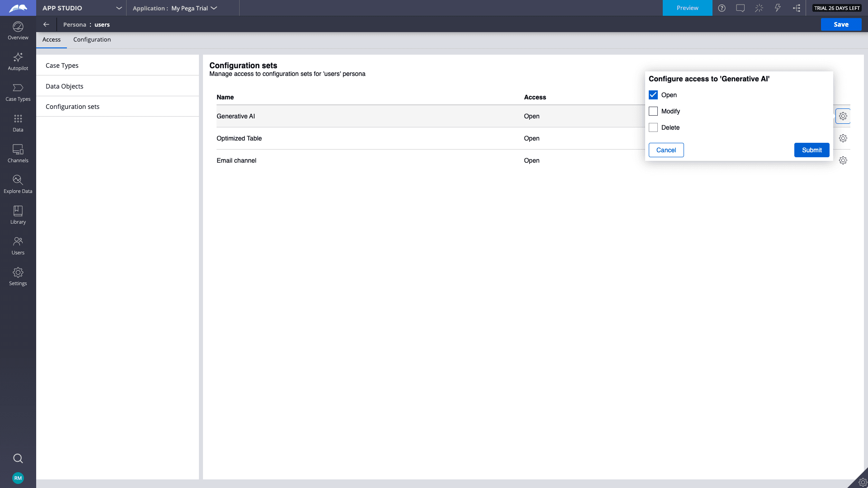The width and height of the screenshot is (868, 488).
Task: Open the Overview sidebar icon
Action: point(18,31)
